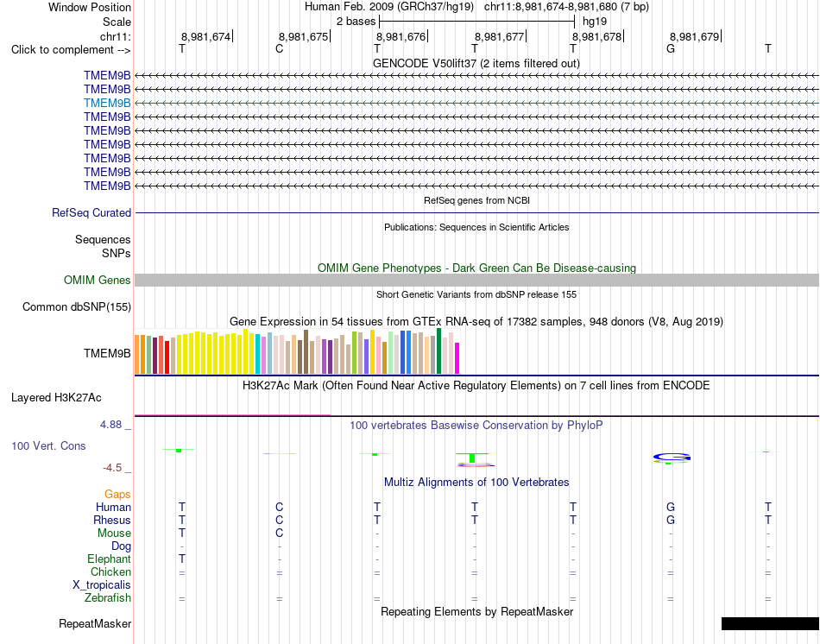Click the blue G logo in the PhyloP track
The image size is (820, 644).
pos(672,458)
